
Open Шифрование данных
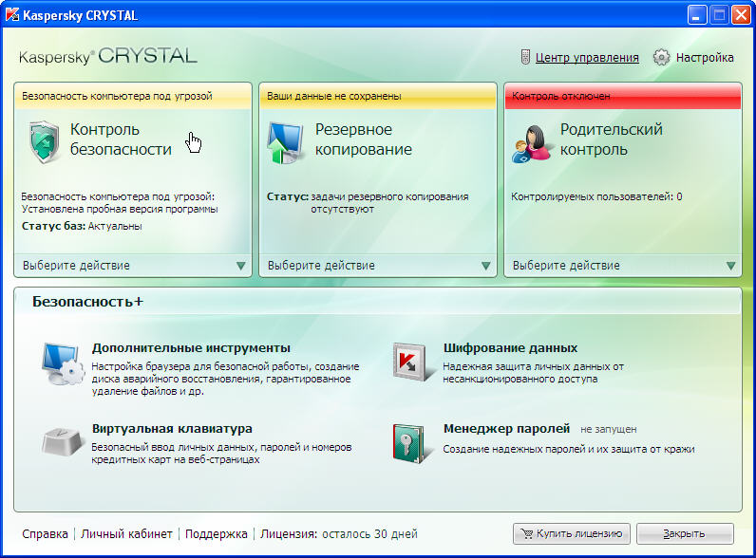tap(510, 348)
